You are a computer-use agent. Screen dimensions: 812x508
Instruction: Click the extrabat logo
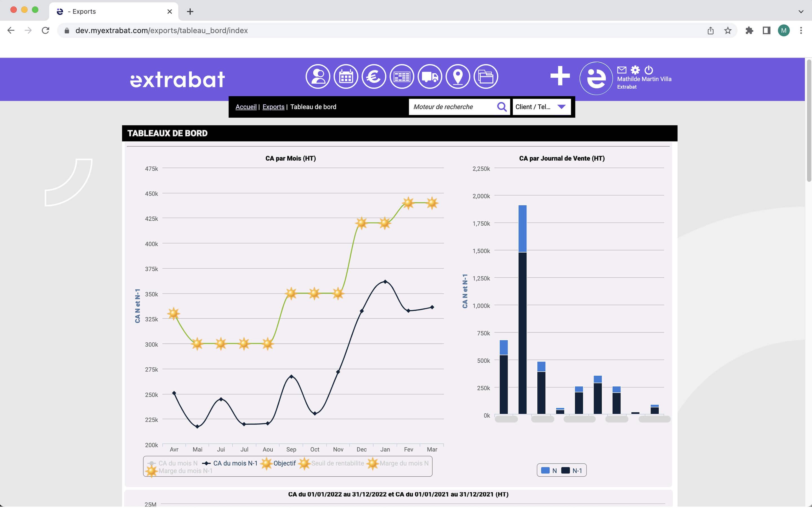click(x=177, y=79)
